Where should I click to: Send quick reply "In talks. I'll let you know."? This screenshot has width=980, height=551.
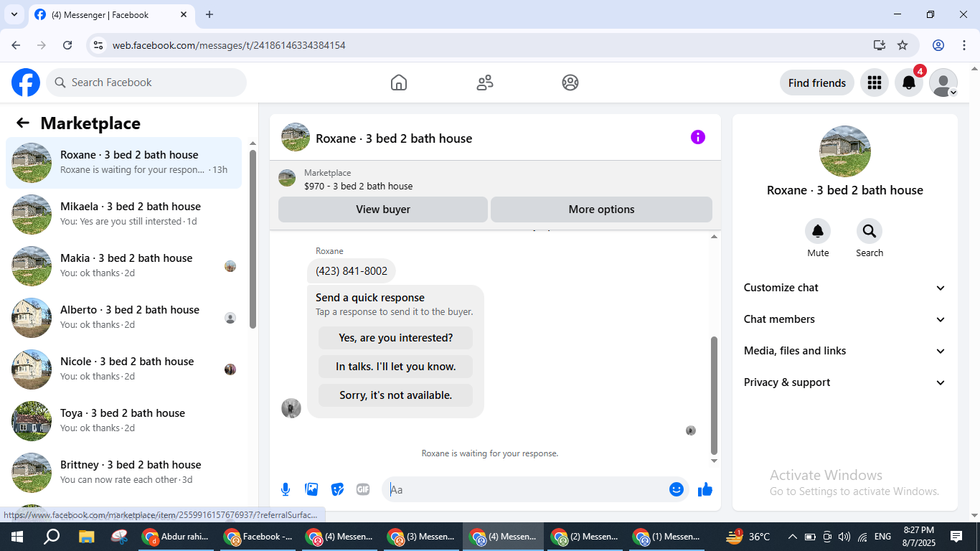pyautogui.click(x=396, y=367)
